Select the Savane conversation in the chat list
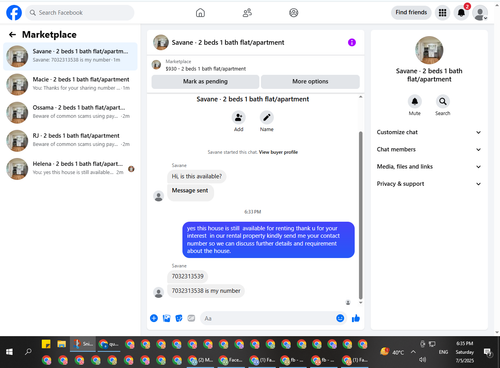Viewport: 500px width, 368px height. [70, 56]
